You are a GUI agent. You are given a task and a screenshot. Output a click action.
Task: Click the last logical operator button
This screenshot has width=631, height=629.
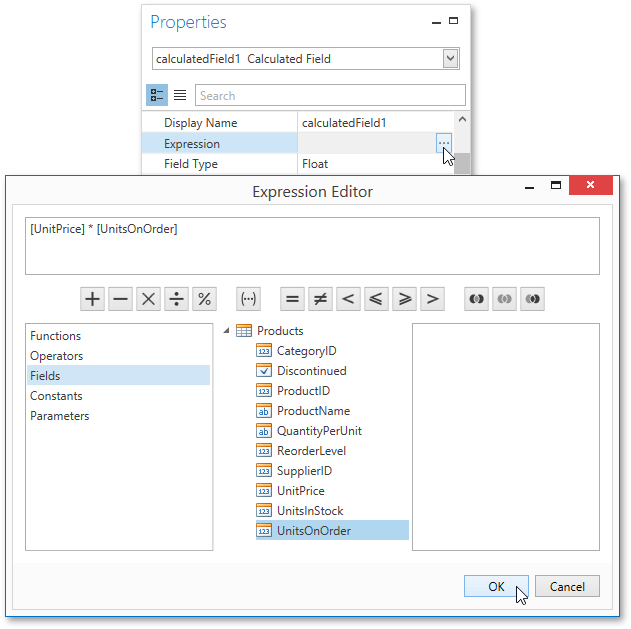coord(532,299)
